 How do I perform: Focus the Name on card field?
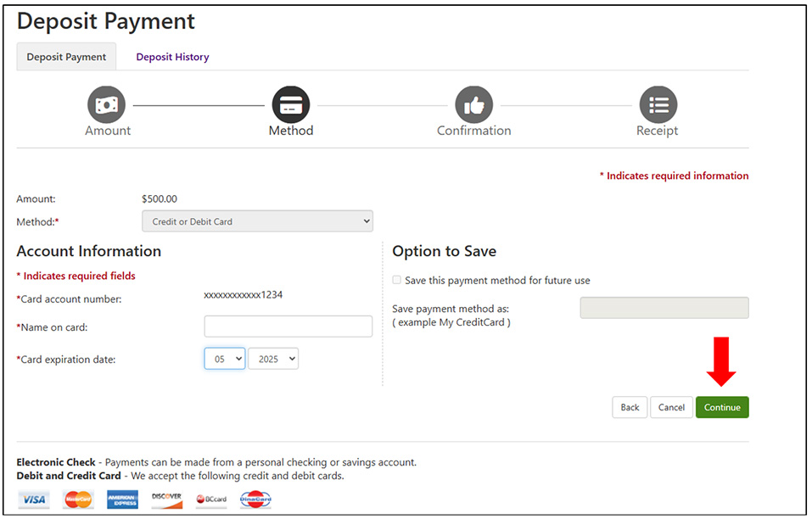288,326
